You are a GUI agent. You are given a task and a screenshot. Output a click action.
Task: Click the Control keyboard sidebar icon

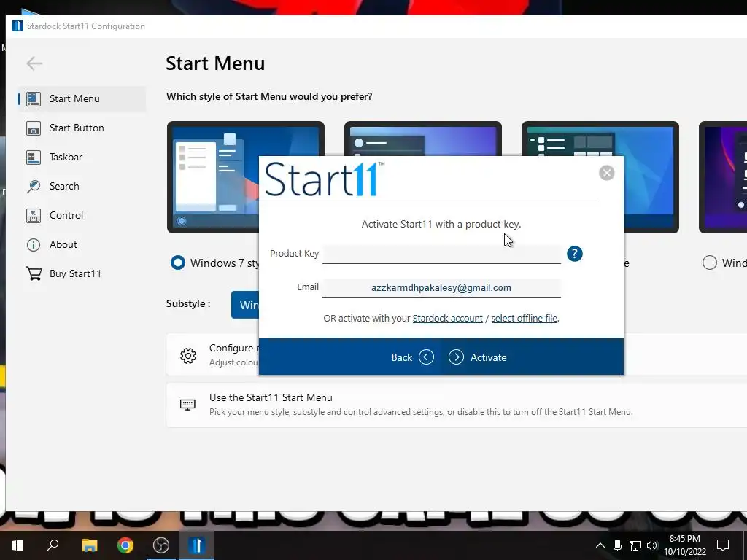[x=34, y=215]
